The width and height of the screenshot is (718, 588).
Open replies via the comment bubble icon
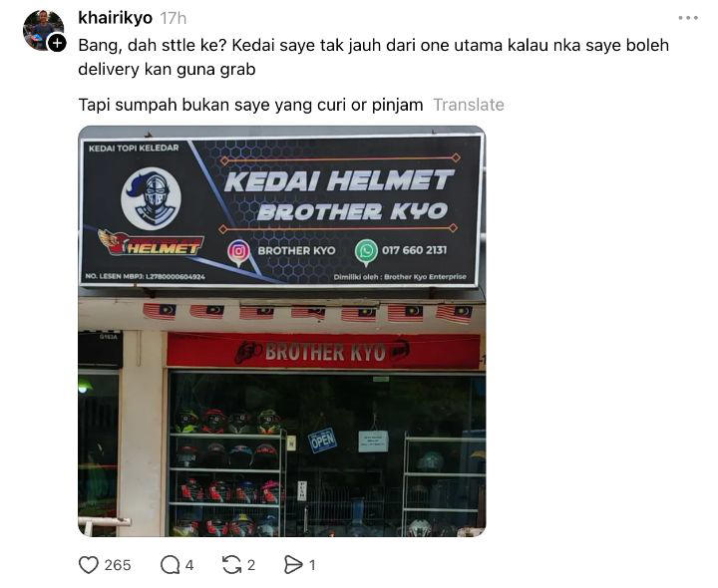pyautogui.click(x=170, y=565)
